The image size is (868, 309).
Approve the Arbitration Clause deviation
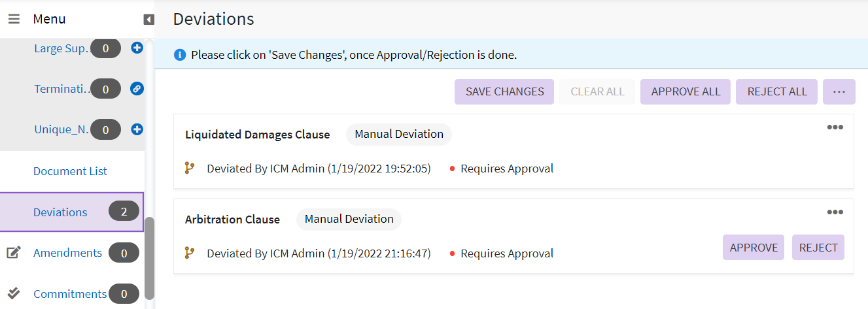pyautogui.click(x=754, y=248)
